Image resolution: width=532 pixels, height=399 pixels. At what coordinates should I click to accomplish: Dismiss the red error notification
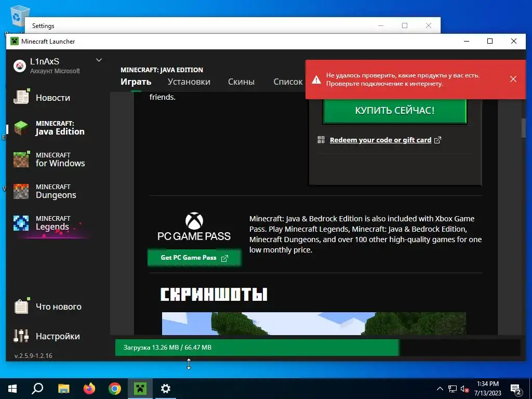point(513,79)
